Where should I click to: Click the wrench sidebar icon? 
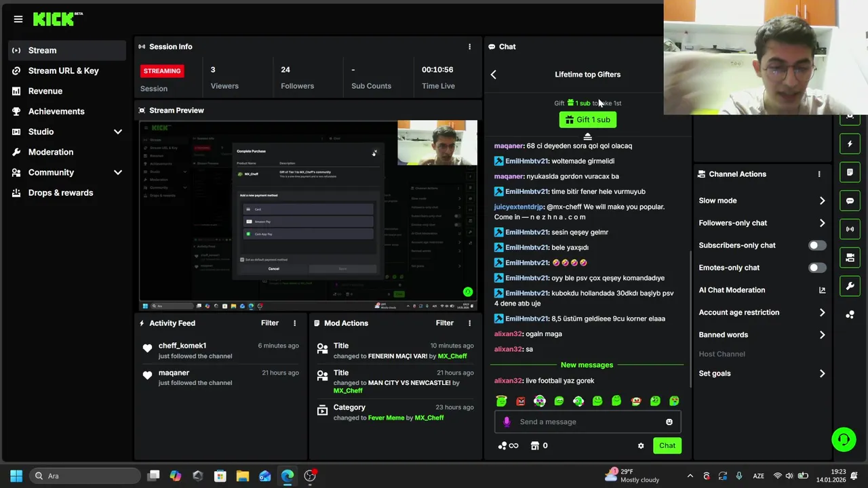[850, 286]
